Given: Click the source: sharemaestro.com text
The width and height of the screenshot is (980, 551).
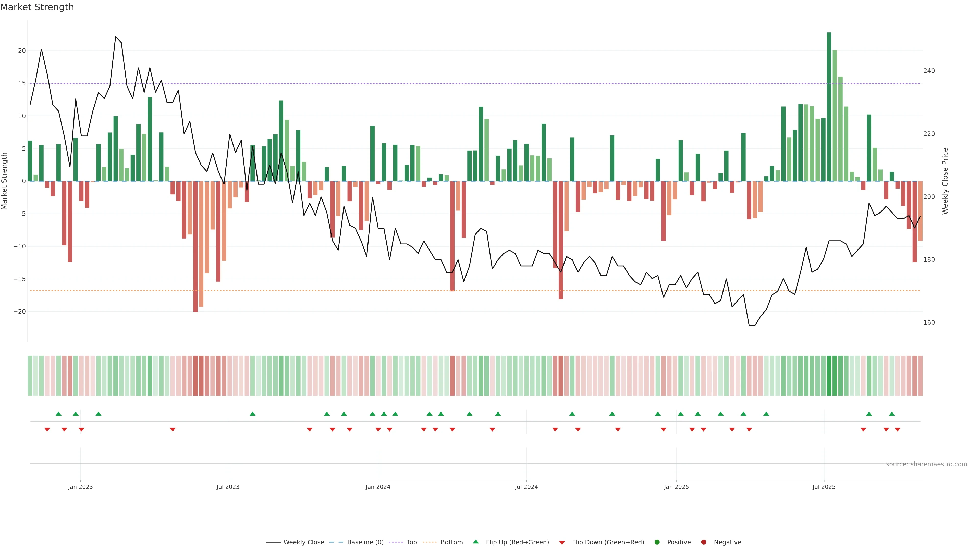Looking at the screenshot, I should [926, 464].
